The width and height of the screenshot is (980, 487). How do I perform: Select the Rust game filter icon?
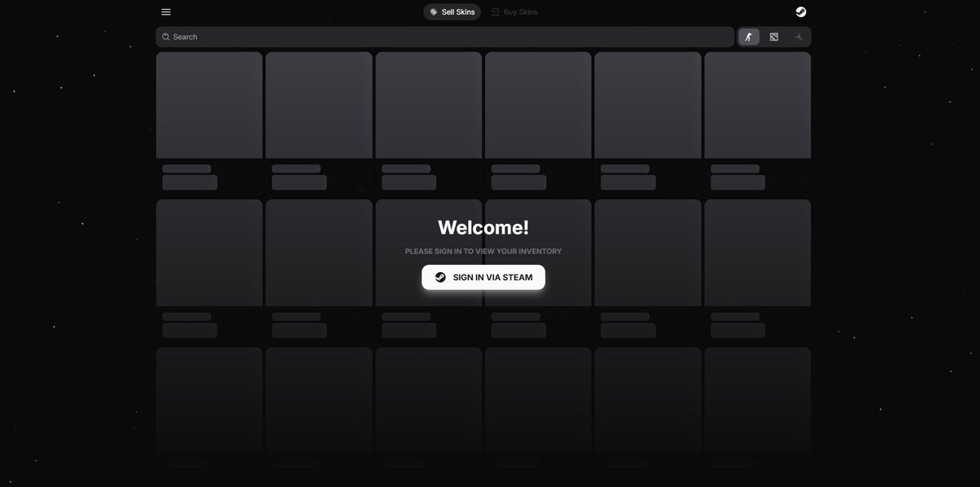(799, 37)
